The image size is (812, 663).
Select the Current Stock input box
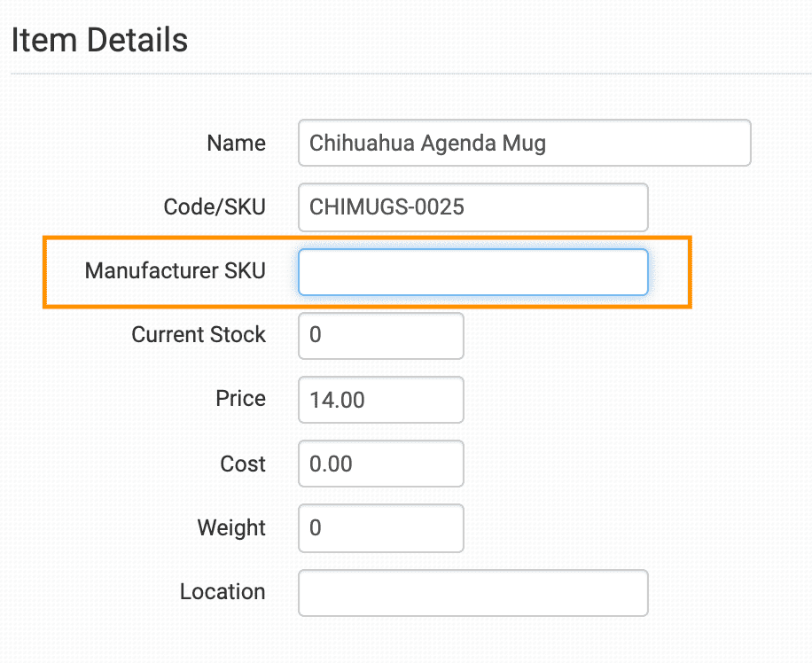pos(380,336)
